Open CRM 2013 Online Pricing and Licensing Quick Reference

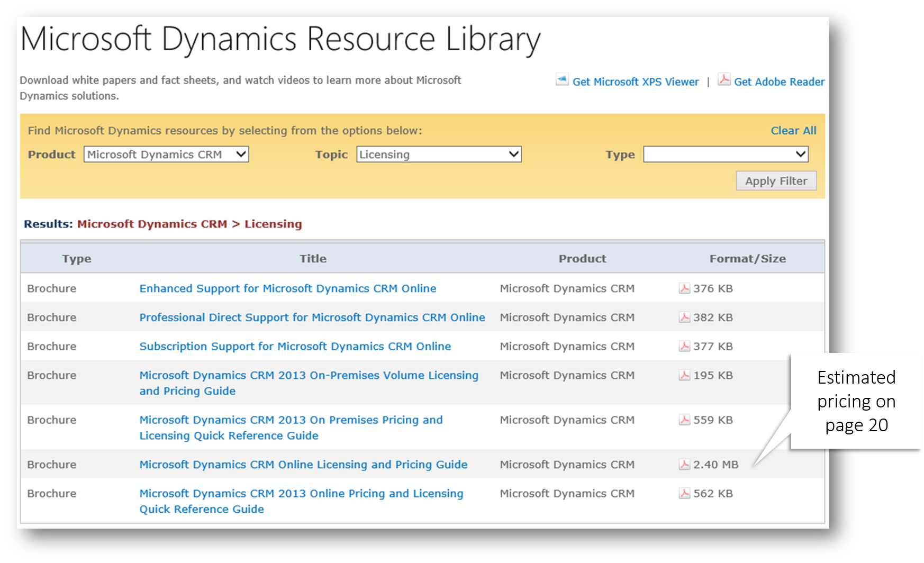301,501
